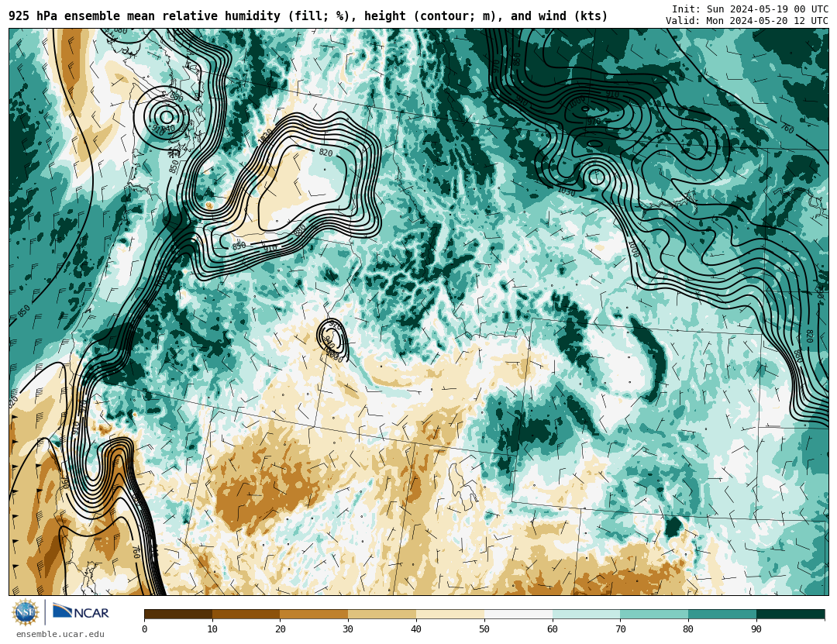
Task: Click the 10-20 brown colorbar segment
Action: [246, 614]
